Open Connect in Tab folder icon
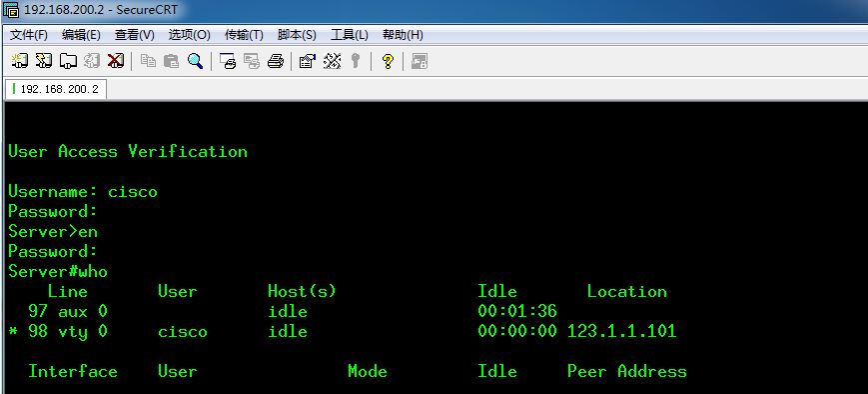 tap(68, 61)
